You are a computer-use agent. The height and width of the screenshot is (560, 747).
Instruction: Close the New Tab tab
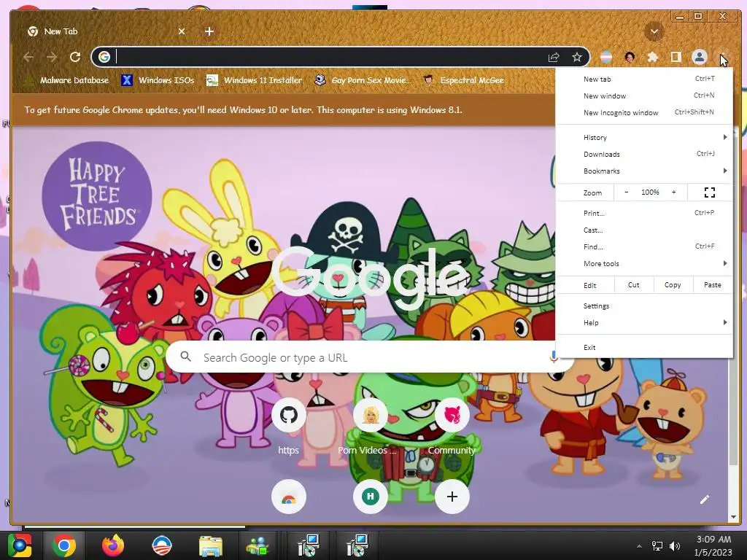(182, 31)
